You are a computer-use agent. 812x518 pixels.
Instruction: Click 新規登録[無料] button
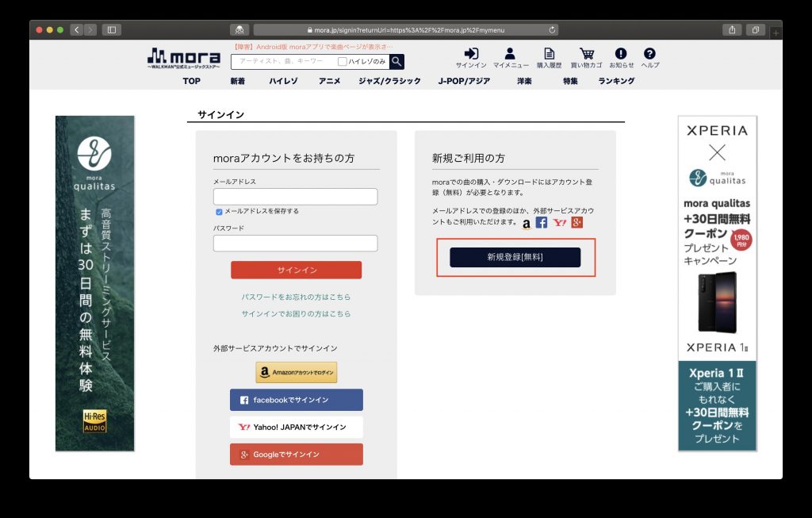click(x=515, y=257)
